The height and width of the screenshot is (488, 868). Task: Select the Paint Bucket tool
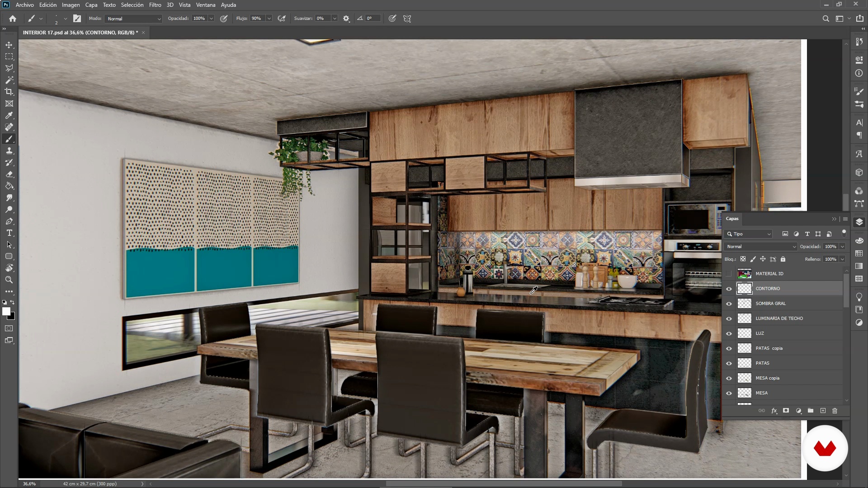pos(9,186)
